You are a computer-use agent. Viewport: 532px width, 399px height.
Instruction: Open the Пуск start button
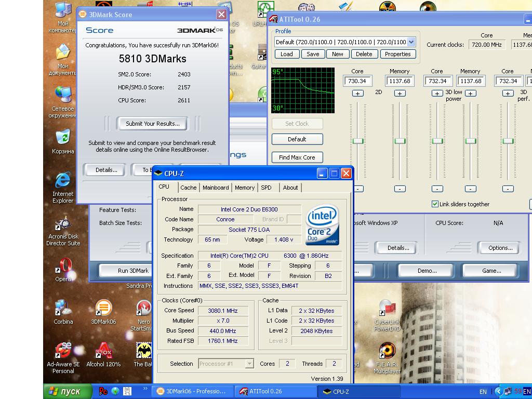coord(68,391)
